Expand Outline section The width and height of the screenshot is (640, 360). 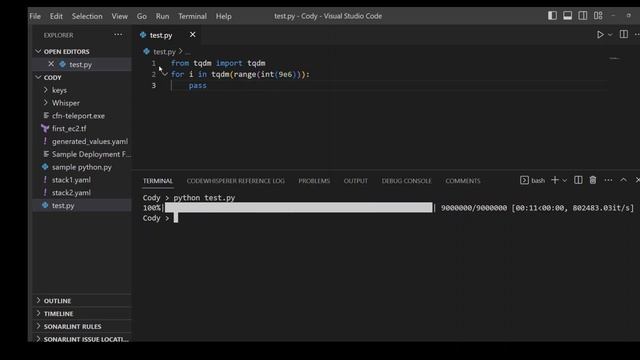tap(82, 301)
